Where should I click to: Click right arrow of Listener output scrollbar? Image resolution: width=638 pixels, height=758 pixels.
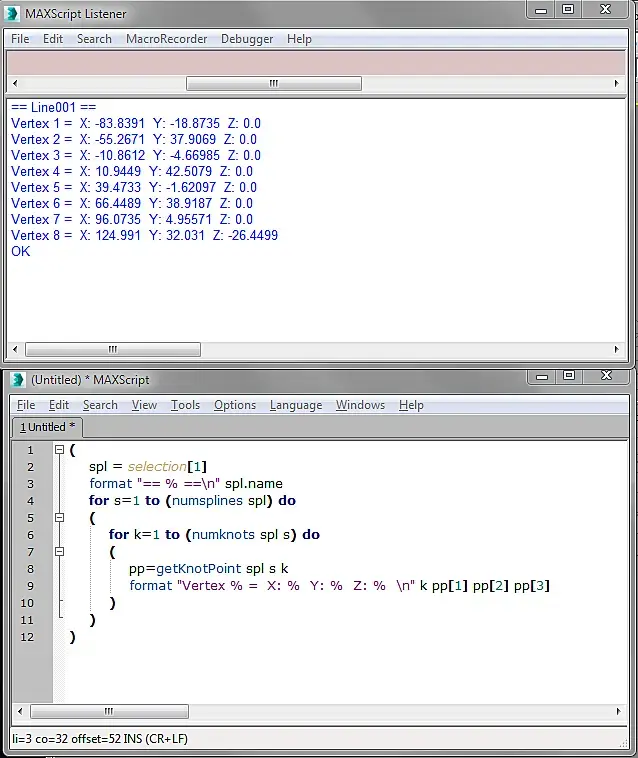tap(616, 349)
